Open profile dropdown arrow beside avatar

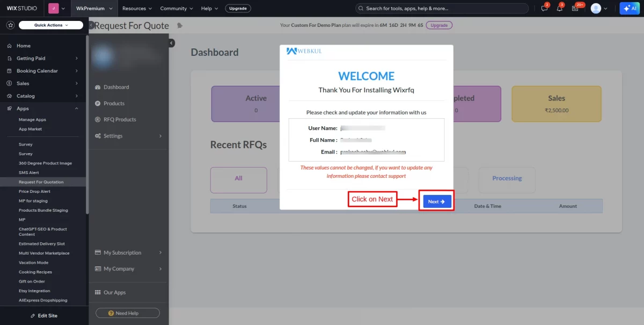(x=606, y=9)
